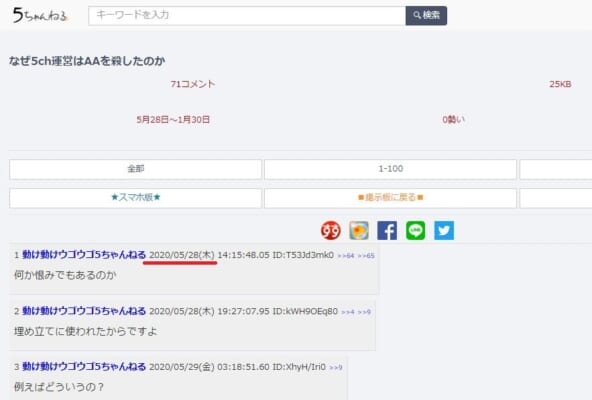Image resolution: width=592 pixels, height=400 pixels.
Task: Share the thread on Facebook
Action: point(387,230)
